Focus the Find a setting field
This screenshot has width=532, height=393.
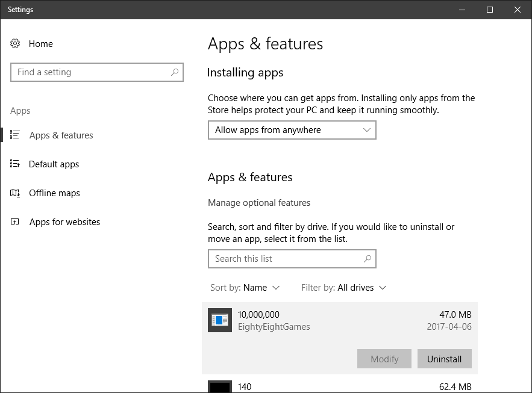pyautogui.click(x=97, y=72)
